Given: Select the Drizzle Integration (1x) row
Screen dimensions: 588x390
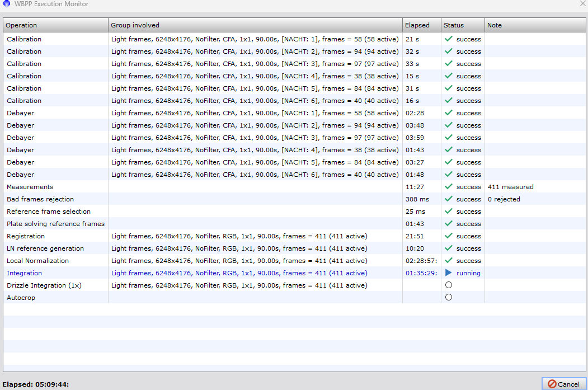Looking at the screenshot, I should pos(294,285).
